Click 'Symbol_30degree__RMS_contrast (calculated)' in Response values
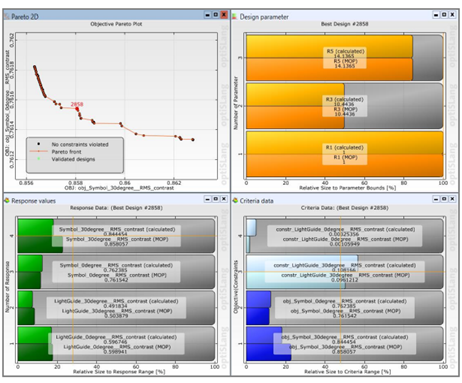The height and width of the screenshot is (383, 462). (117, 229)
